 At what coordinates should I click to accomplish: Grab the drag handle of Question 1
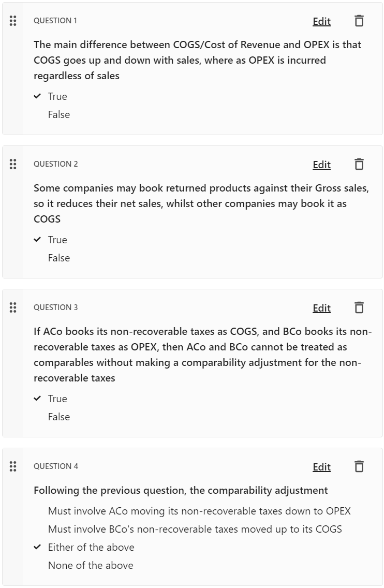[13, 21]
